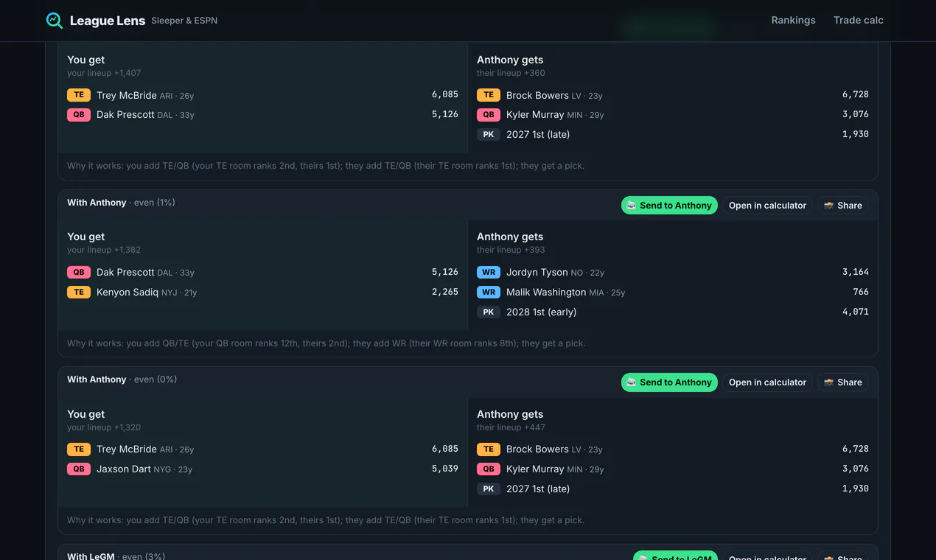Open the 0% even trade in calculator
The image size is (936, 560).
click(767, 382)
